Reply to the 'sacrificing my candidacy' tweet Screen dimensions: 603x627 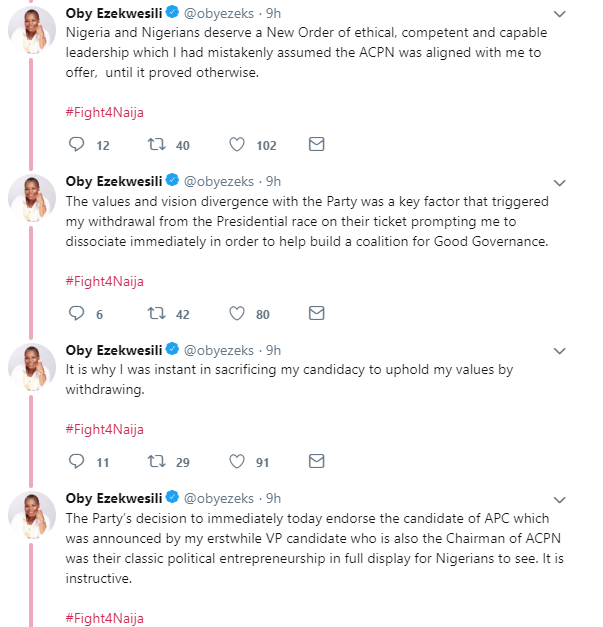(77, 462)
